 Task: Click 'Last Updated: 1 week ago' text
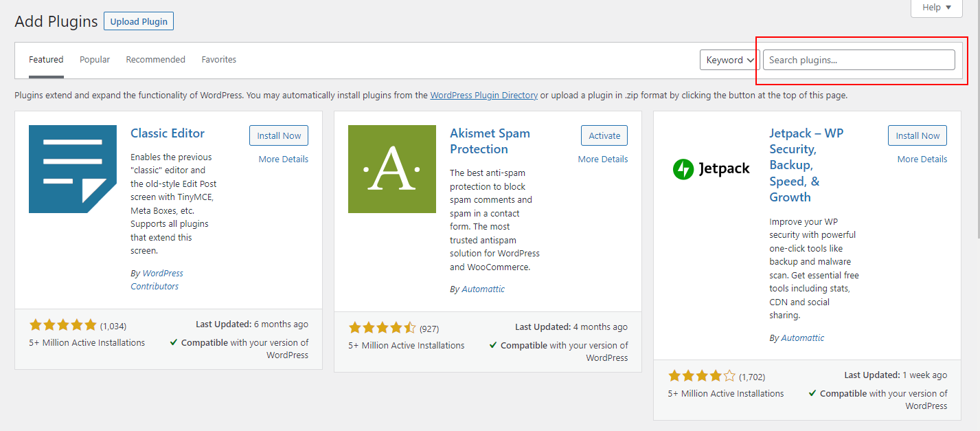pos(896,375)
